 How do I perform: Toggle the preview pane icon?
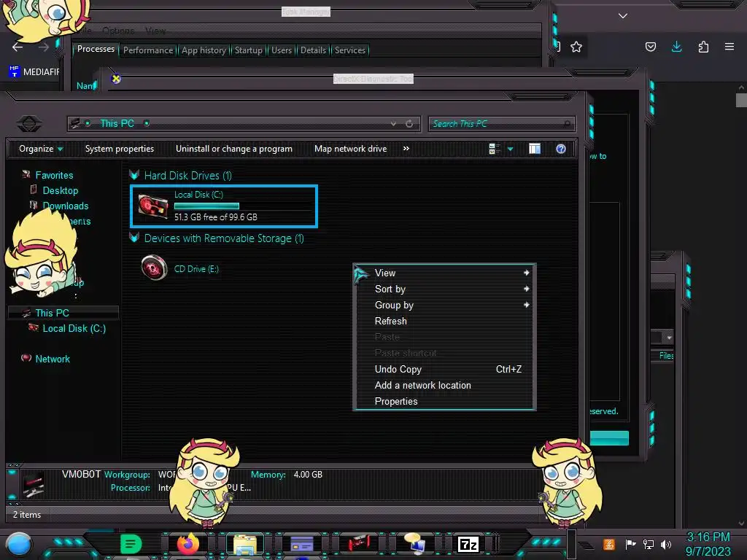tap(535, 149)
